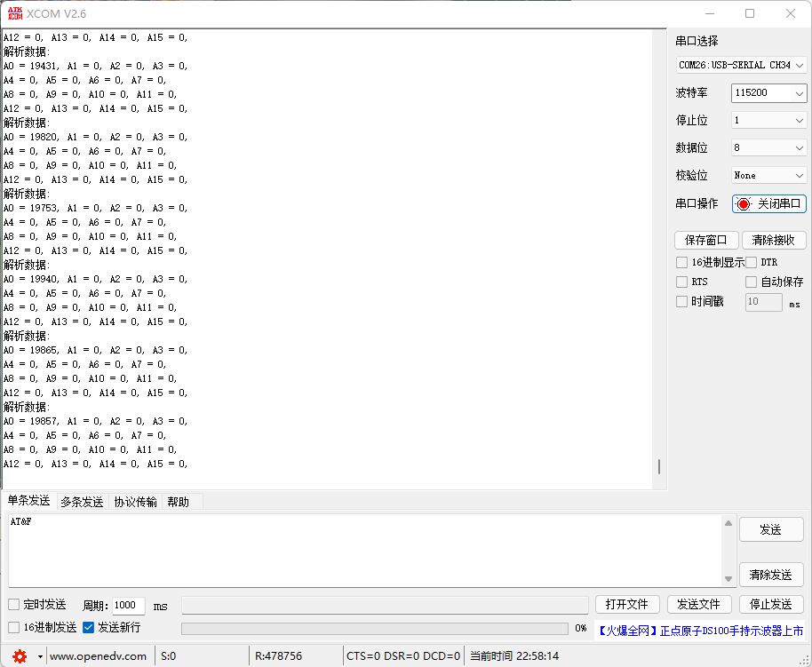Click the line A0 = 19431
The height and width of the screenshot is (667, 812).
pos(95,66)
